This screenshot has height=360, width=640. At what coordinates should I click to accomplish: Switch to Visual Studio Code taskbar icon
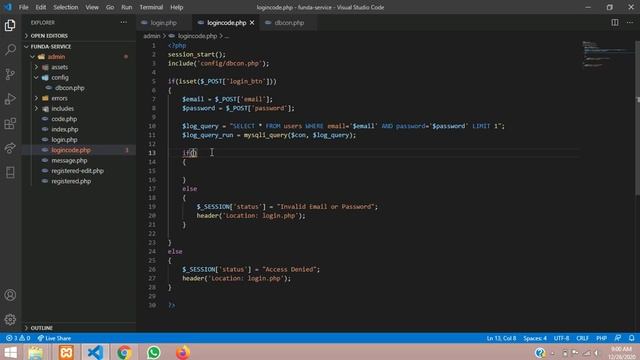click(x=95, y=352)
